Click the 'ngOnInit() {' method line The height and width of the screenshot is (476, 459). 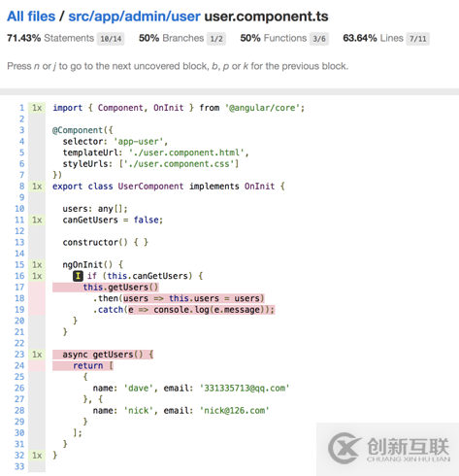pos(93,265)
